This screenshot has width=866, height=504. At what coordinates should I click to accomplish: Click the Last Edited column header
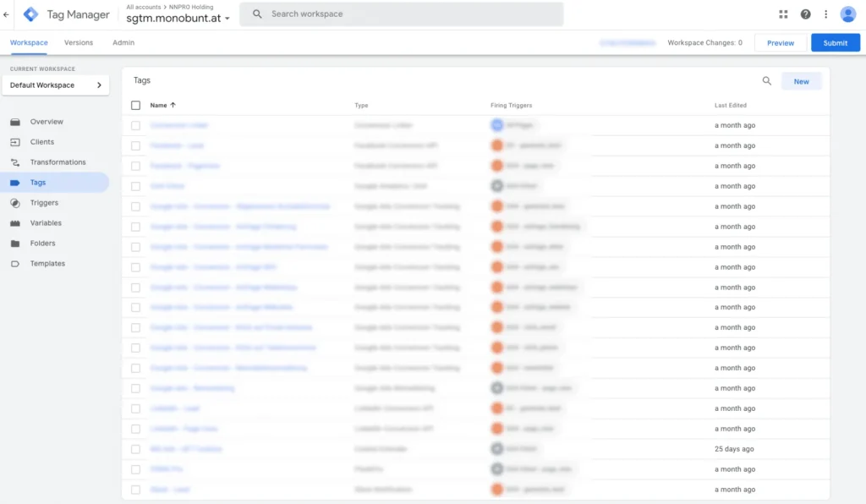tap(730, 106)
